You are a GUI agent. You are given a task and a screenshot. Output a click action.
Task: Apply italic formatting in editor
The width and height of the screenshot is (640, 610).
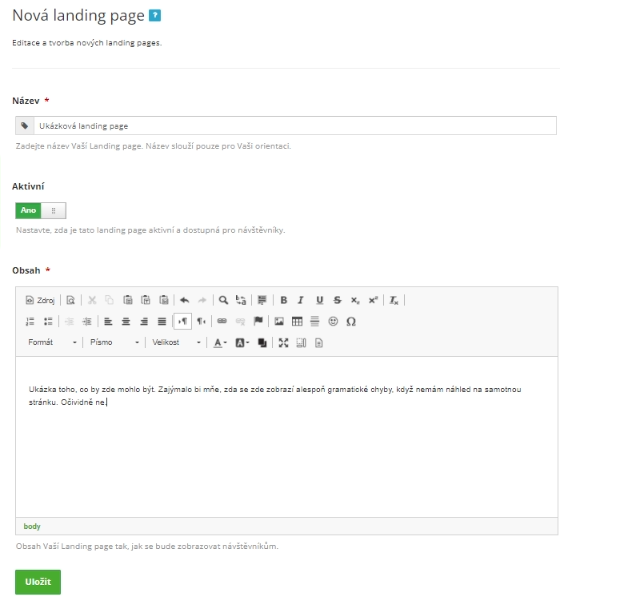301,300
